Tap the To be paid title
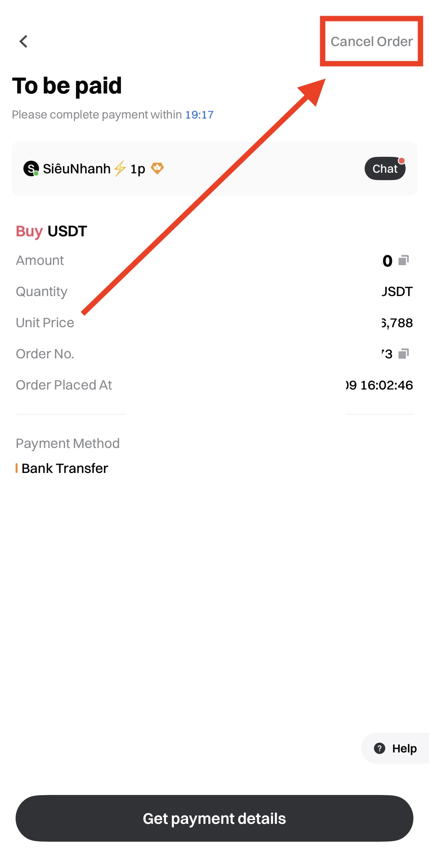This screenshot has height=868, width=429. tap(67, 86)
